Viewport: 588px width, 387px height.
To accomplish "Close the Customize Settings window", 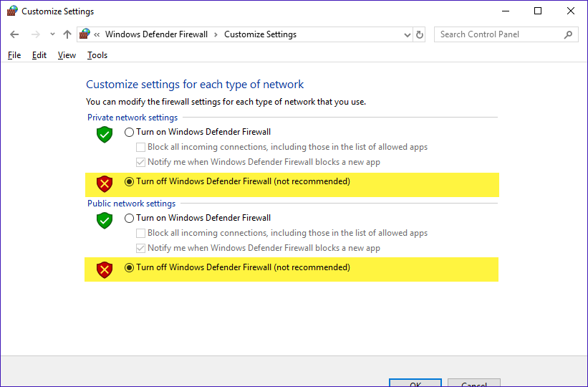I will (x=571, y=11).
